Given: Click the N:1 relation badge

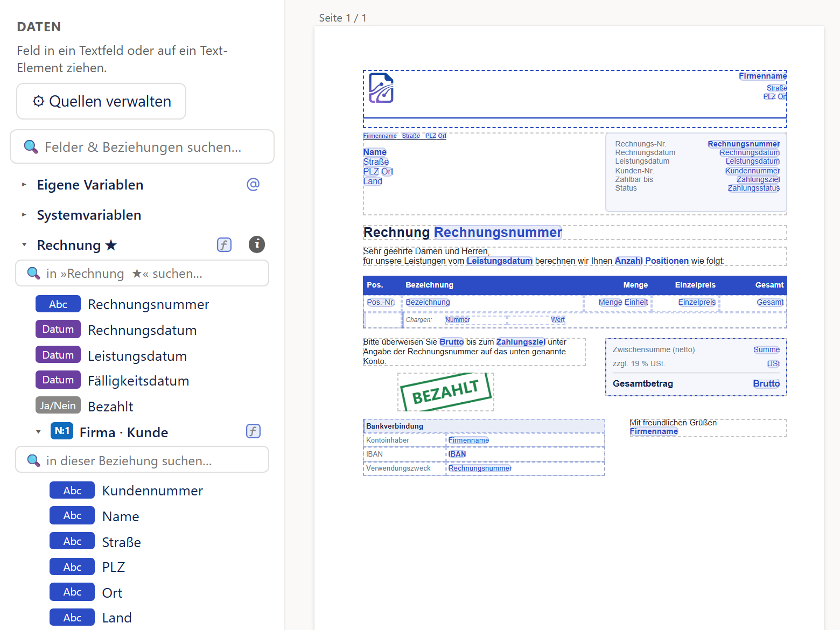Looking at the screenshot, I should [62, 431].
